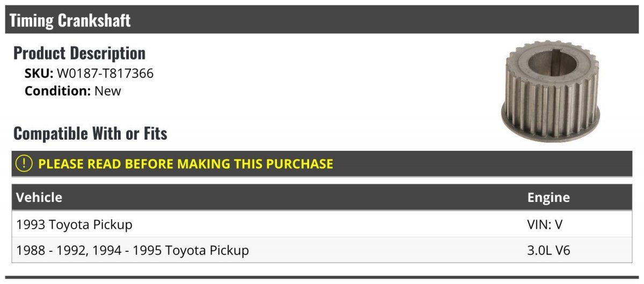Select the Product Description heading

(79, 53)
